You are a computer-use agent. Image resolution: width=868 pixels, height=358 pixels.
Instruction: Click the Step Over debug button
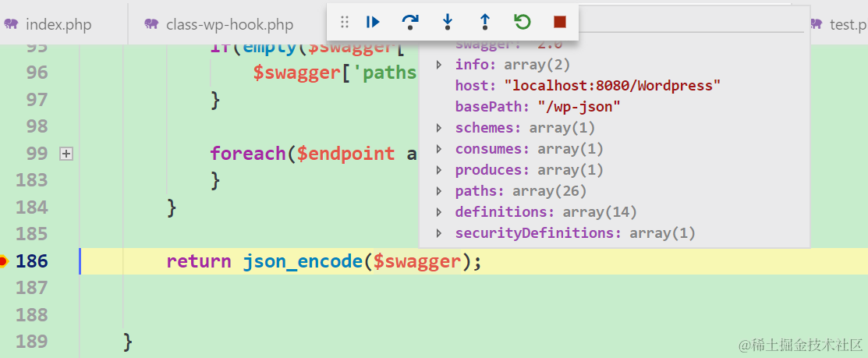tap(410, 22)
